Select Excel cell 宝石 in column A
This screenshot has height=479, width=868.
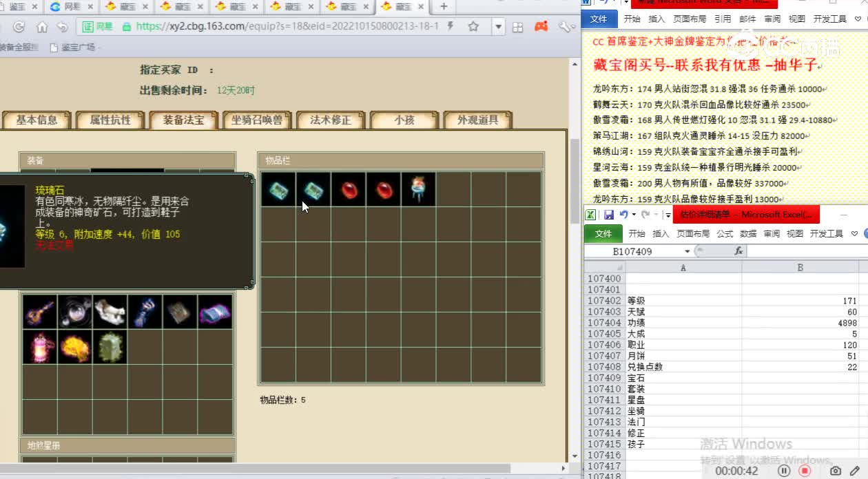(683, 378)
